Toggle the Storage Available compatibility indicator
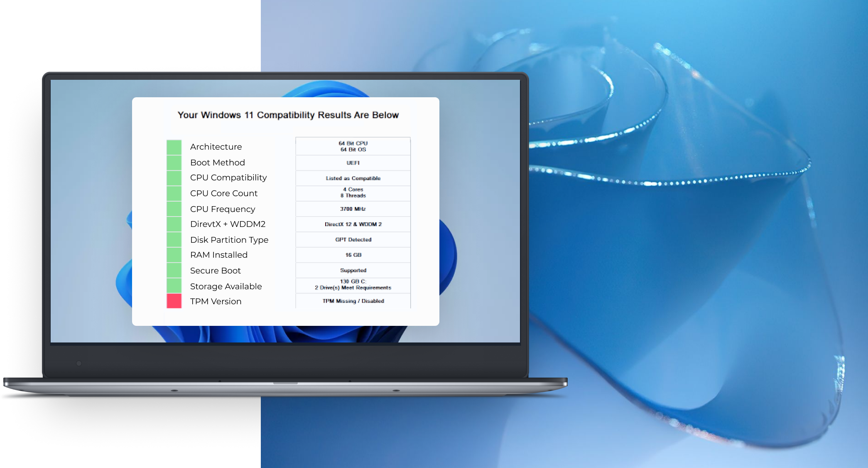This screenshot has height=468, width=868. 173,285
